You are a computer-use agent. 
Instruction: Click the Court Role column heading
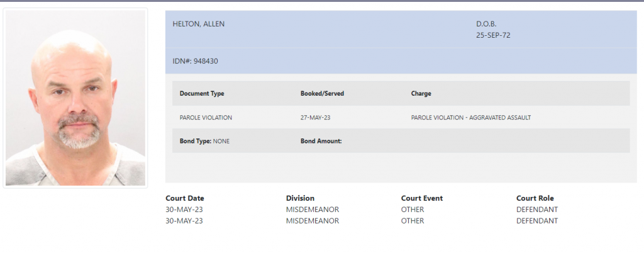point(535,198)
